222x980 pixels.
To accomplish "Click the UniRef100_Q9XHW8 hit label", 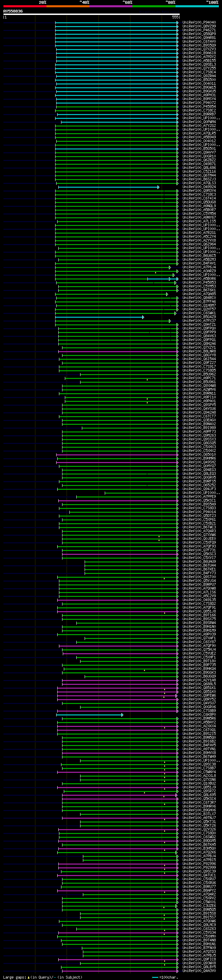I will tap(199, 386).
